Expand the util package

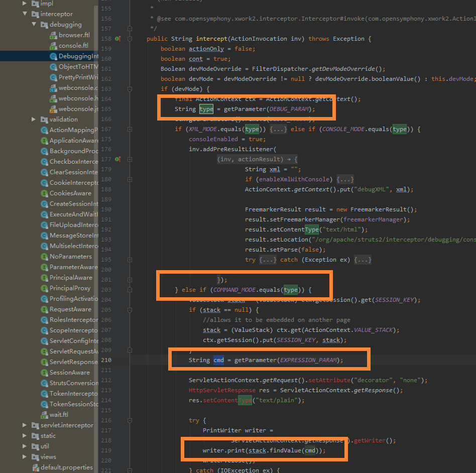point(24,446)
